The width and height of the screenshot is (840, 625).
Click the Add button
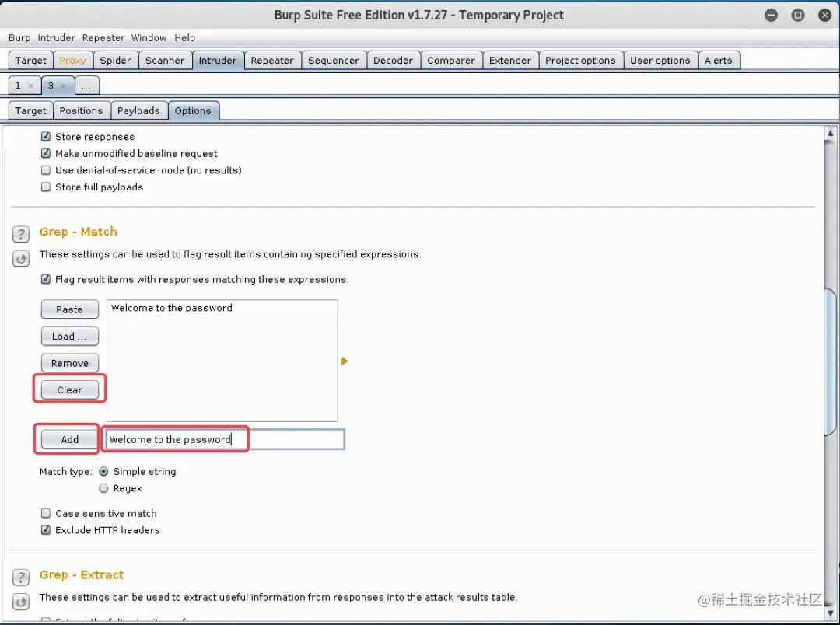tap(70, 440)
